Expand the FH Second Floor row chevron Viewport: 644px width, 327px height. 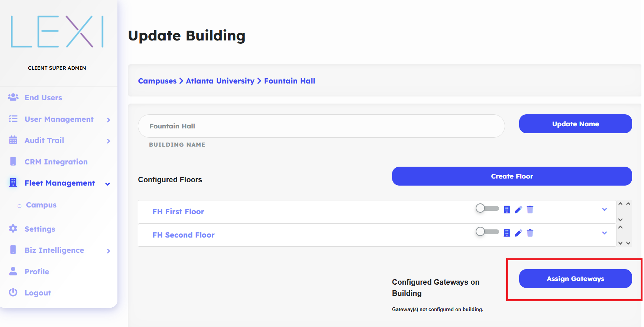[x=604, y=233]
